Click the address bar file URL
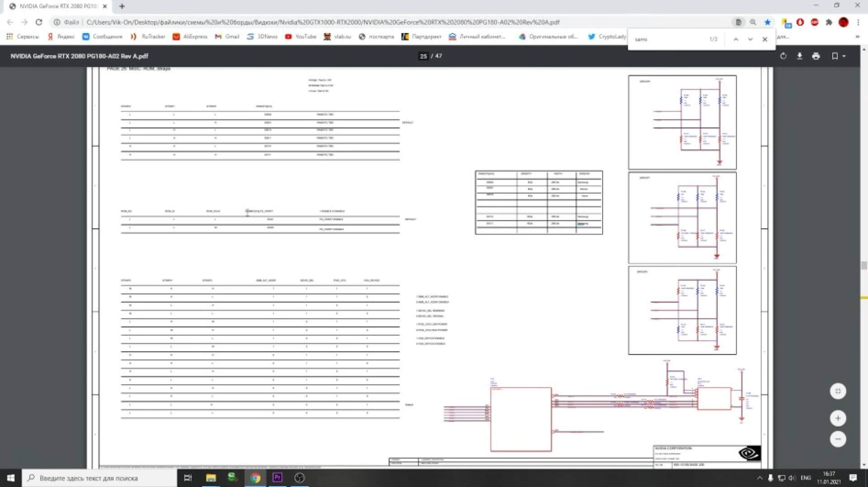 point(323,22)
